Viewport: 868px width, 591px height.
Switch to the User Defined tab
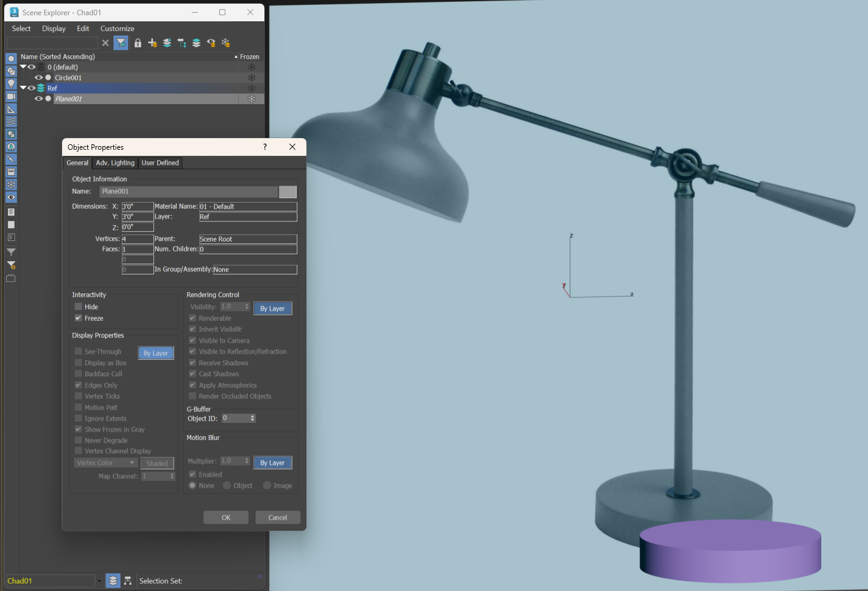tap(160, 163)
